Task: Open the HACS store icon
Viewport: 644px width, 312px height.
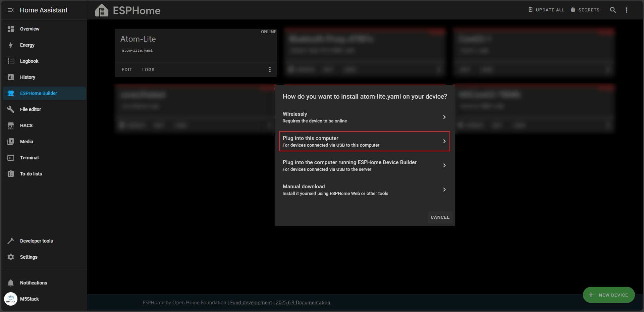Action: pyautogui.click(x=11, y=125)
